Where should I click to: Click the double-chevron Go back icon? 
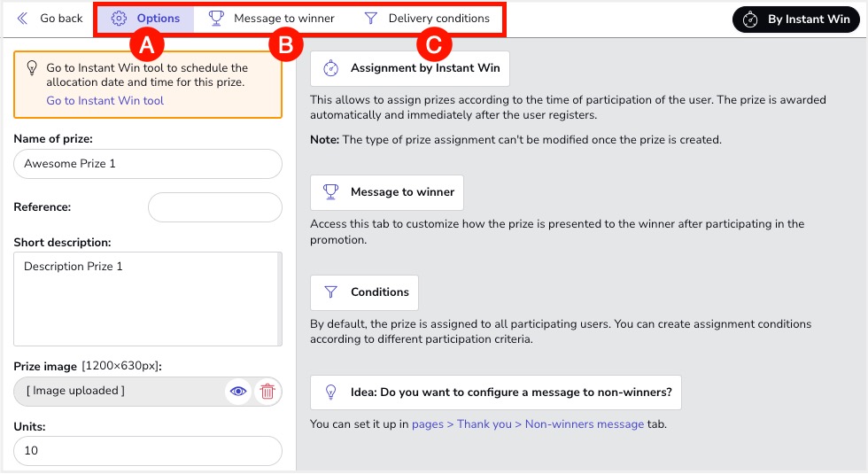pyautogui.click(x=23, y=19)
